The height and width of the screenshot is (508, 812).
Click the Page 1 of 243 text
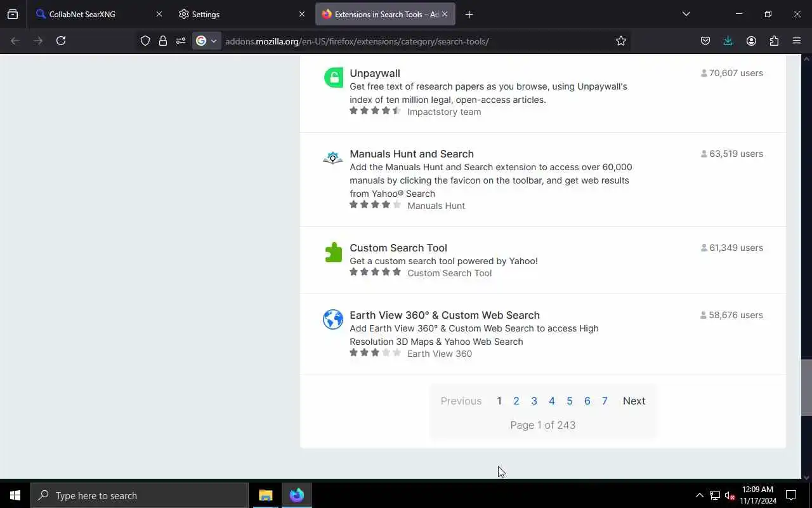click(x=543, y=425)
